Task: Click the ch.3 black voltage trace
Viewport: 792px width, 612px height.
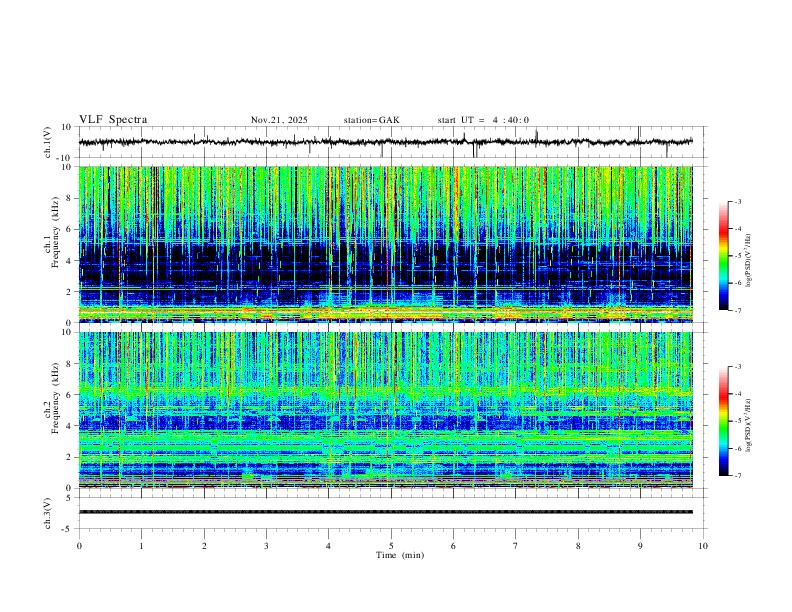Action: [386, 512]
